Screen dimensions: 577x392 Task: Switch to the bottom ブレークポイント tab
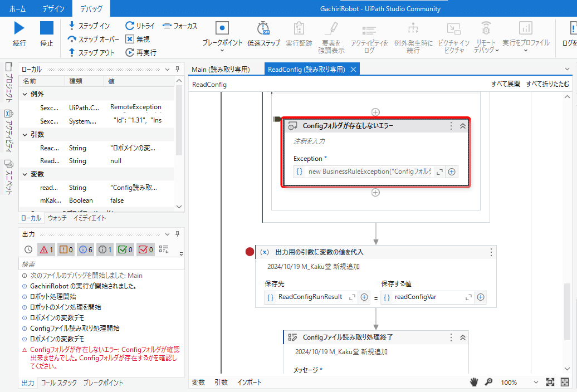(103, 383)
